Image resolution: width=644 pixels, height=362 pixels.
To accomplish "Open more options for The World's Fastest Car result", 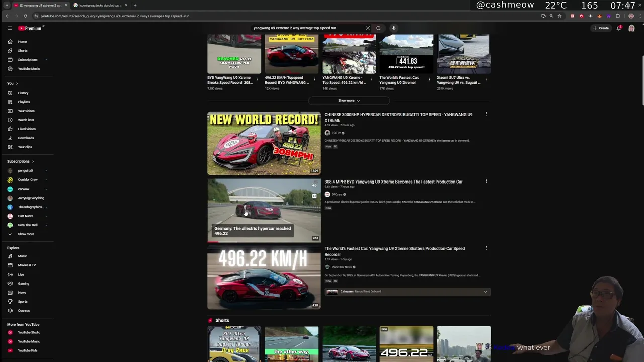I will [486, 248].
